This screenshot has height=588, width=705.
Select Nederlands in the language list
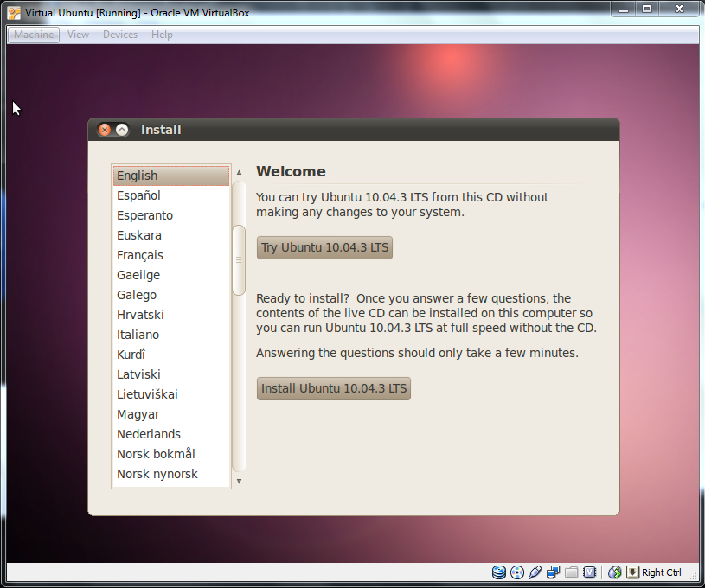171,434
